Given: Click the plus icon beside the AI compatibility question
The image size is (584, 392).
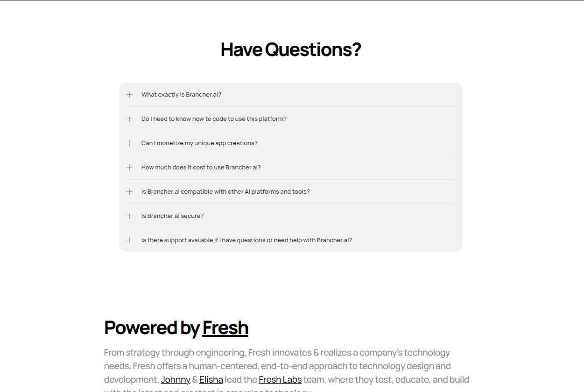Looking at the screenshot, I should [130, 192].
